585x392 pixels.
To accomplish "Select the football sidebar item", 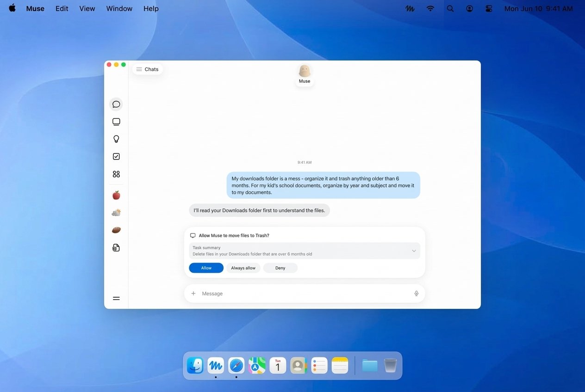I will pyautogui.click(x=116, y=230).
